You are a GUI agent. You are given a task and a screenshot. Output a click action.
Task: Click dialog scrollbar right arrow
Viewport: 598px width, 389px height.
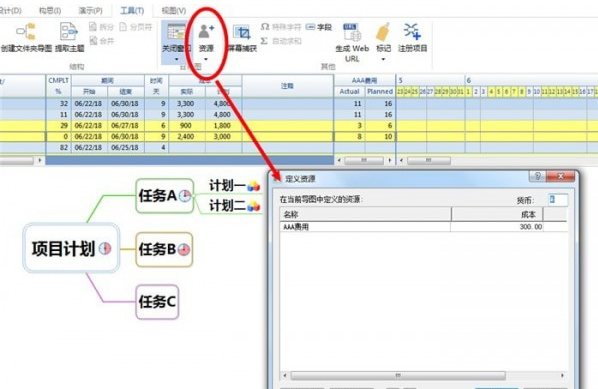562,376
